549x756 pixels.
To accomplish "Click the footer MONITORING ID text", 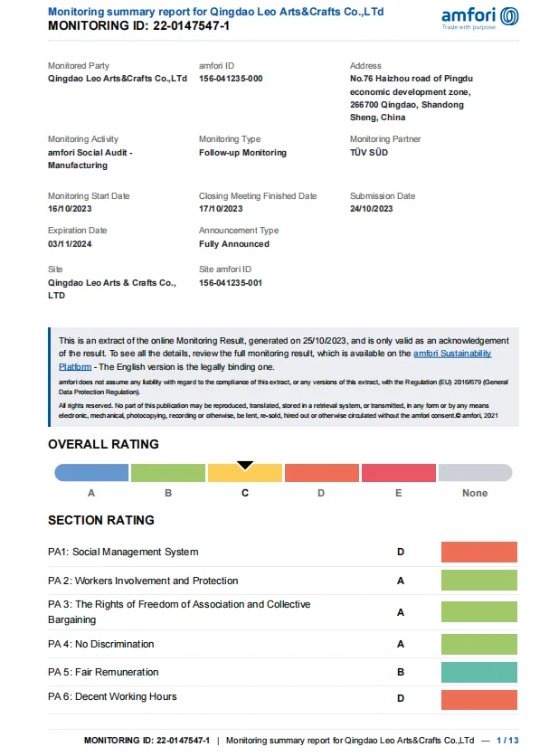I will point(147,741).
